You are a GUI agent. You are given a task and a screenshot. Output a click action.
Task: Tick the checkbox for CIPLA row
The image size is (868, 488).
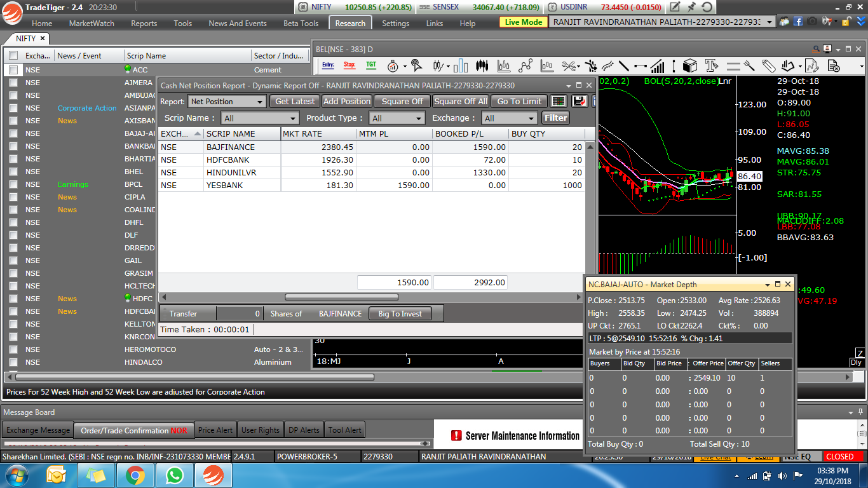(13, 197)
